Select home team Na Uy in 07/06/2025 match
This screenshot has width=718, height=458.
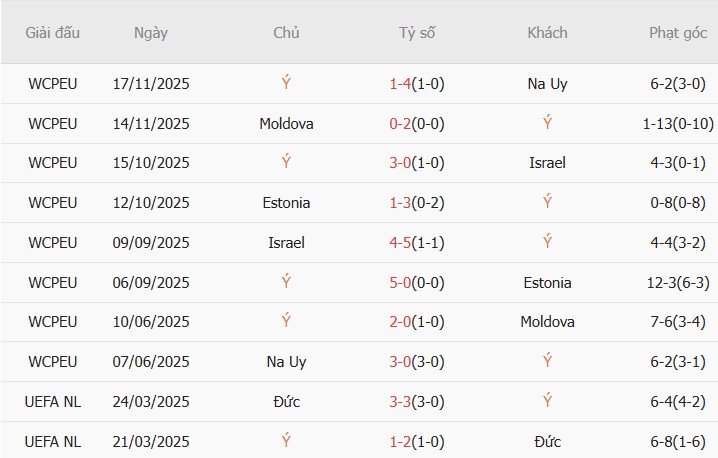[x=286, y=362]
